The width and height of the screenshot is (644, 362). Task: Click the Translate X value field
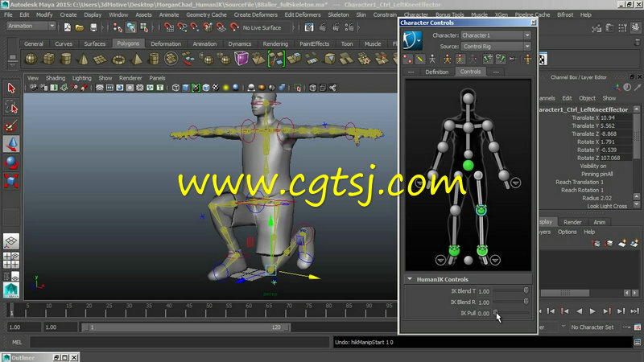[x=616, y=117]
